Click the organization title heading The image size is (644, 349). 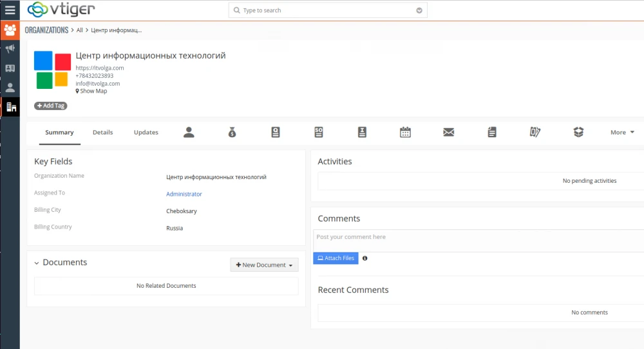click(151, 55)
